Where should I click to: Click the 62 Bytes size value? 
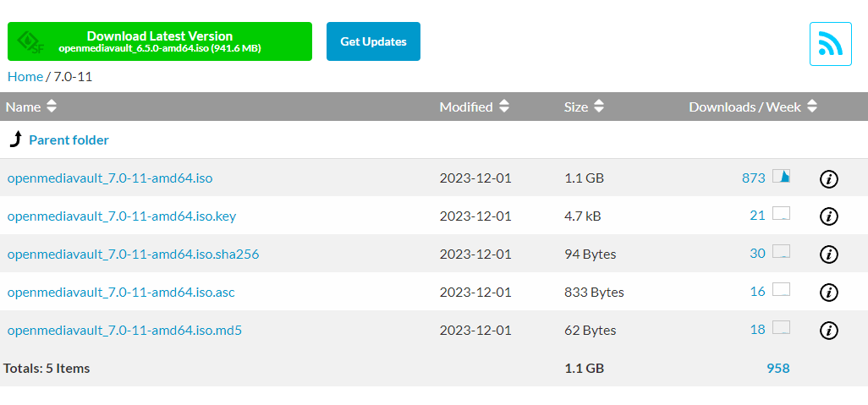(x=591, y=331)
